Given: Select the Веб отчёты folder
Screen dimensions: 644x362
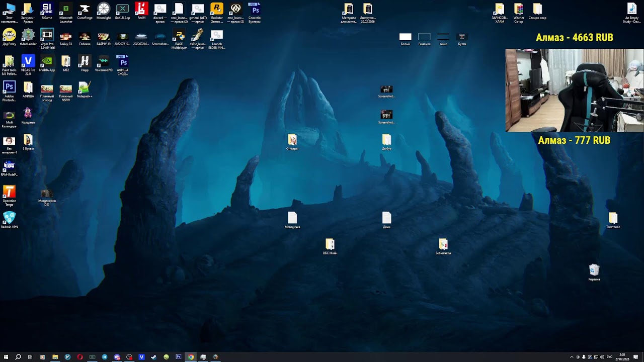Looking at the screenshot, I should point(443,247).
